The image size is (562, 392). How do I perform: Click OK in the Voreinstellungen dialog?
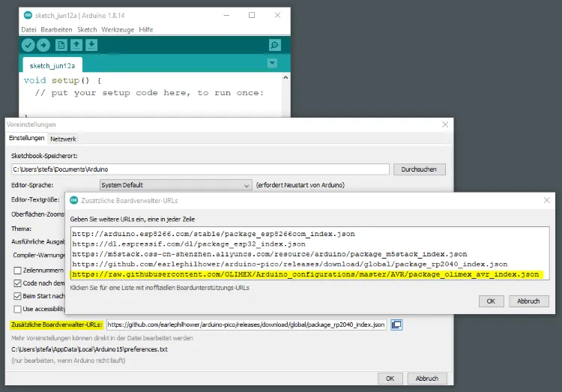[390, 379]
